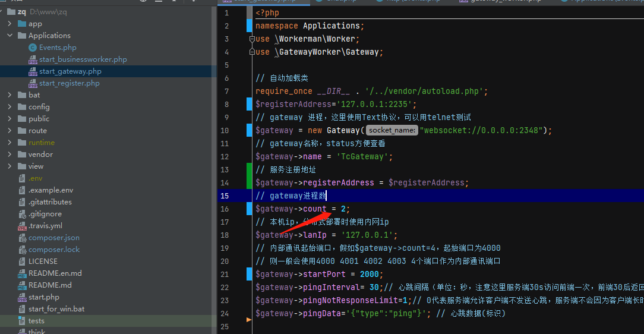Click the 'TcGateway' string on line 12
This screenshot has height=334, width=644.
click(362, 156)
